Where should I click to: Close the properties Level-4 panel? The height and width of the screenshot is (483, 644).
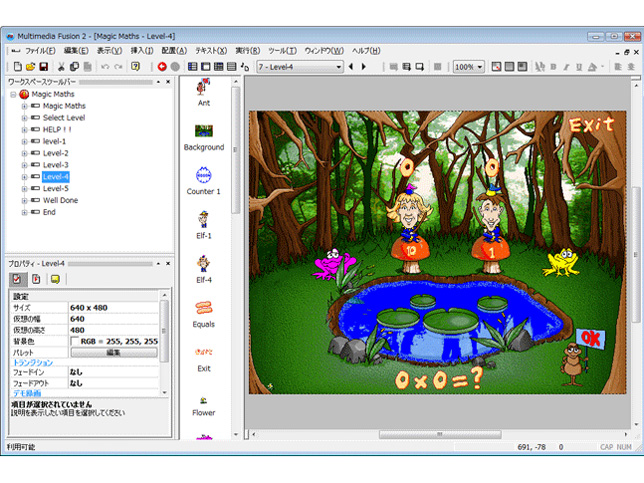(x=168, y=264)
